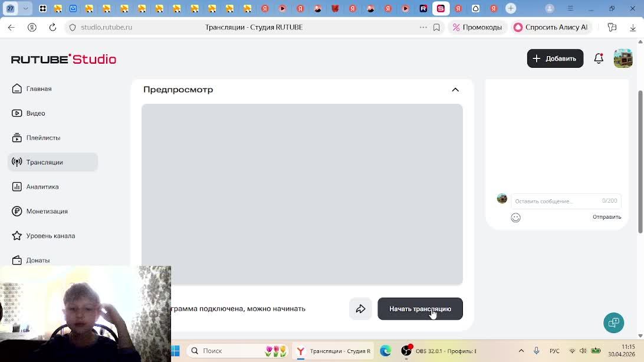The image size is (644, 362).
Task: Open the browser side panel icon left of downloads
Action: point(612,27)
